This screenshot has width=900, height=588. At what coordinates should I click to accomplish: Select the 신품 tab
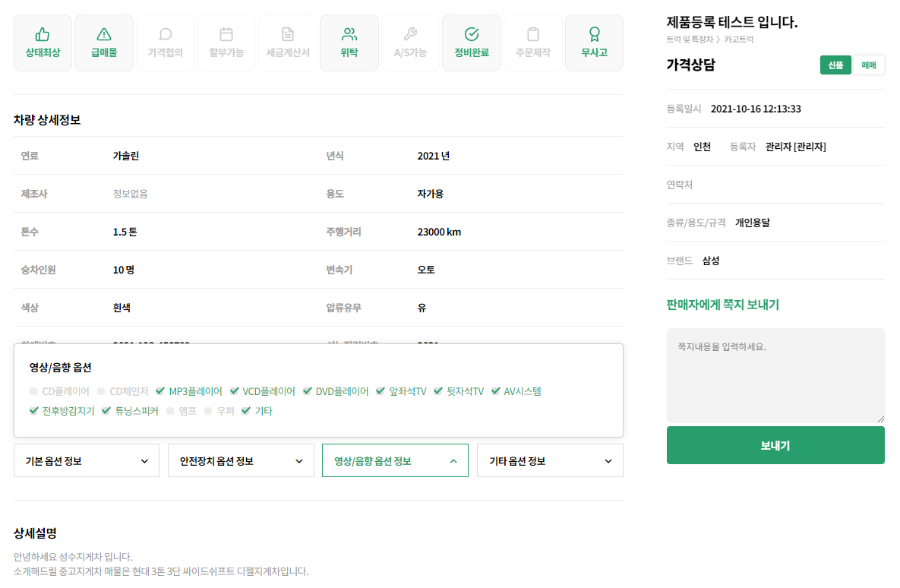pos(835,65)
